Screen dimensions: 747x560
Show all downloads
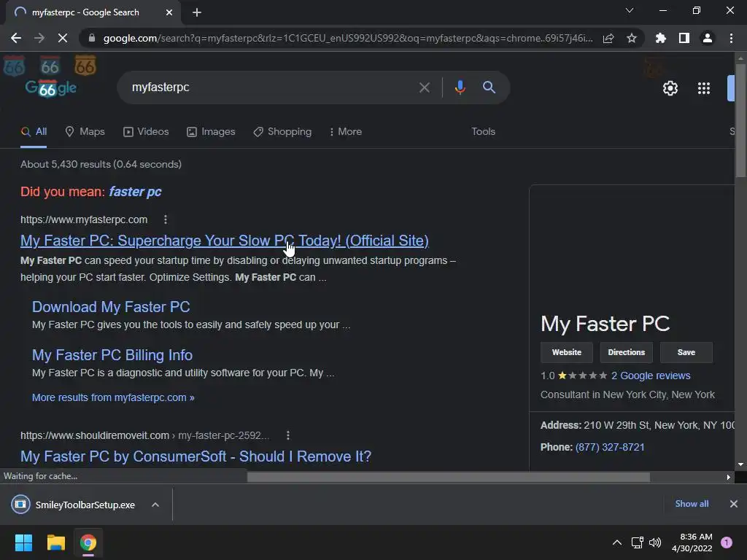click(692, 504)
